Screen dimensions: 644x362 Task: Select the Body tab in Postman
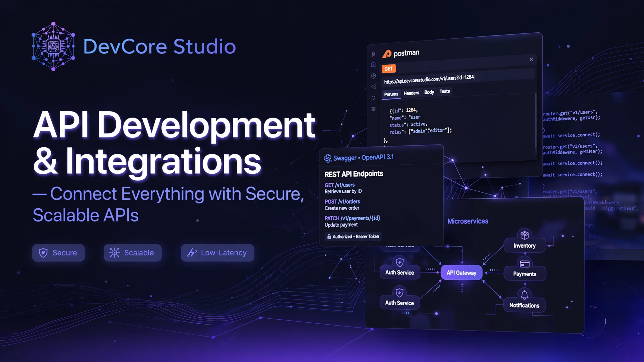[x=429, y=92]
